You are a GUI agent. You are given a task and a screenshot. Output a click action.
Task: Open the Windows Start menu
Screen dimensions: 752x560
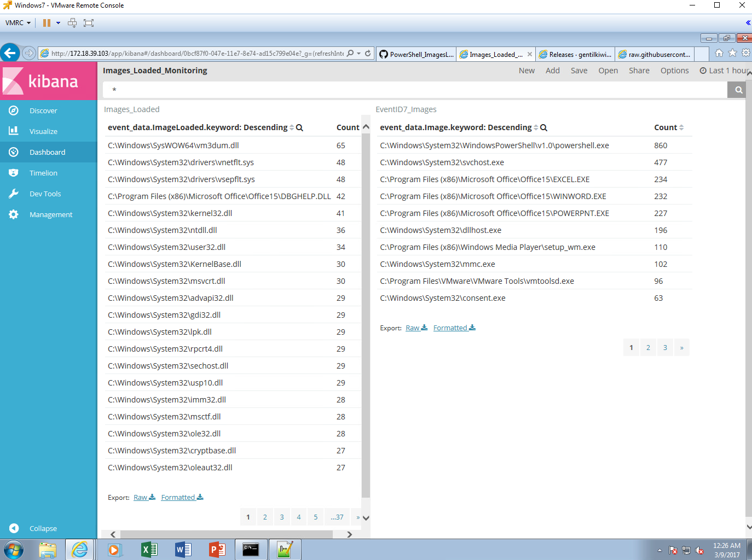14,550
